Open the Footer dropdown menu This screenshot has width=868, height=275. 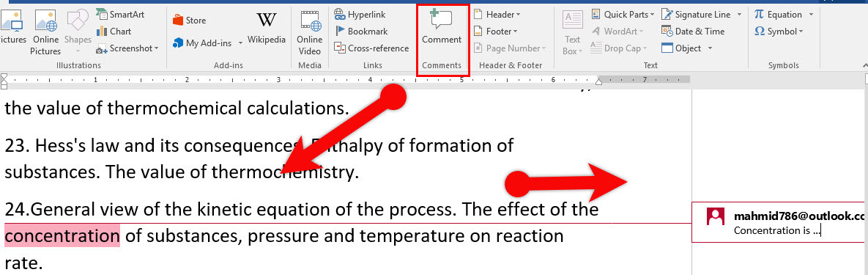[x=495, y=32]
